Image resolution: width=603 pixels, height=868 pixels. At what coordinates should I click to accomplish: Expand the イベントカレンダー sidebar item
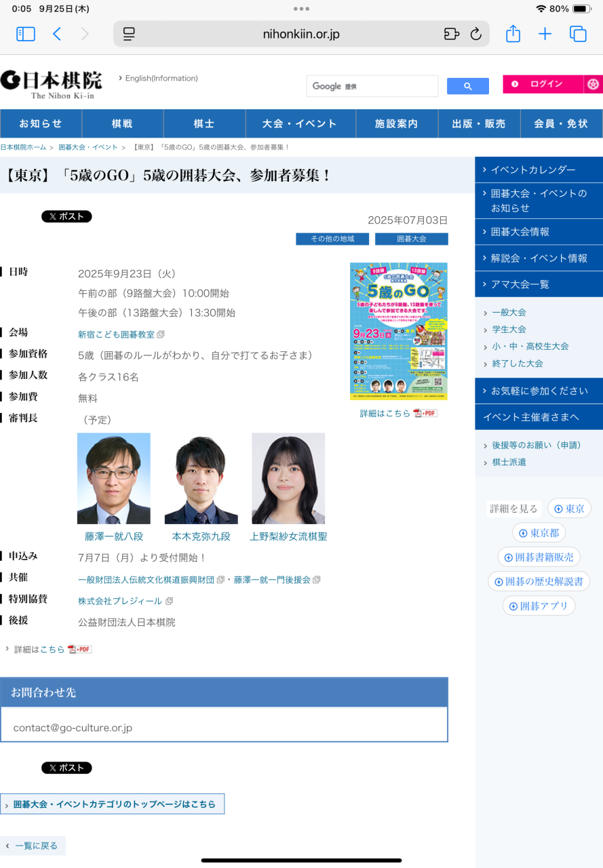[x=539, y=170]
